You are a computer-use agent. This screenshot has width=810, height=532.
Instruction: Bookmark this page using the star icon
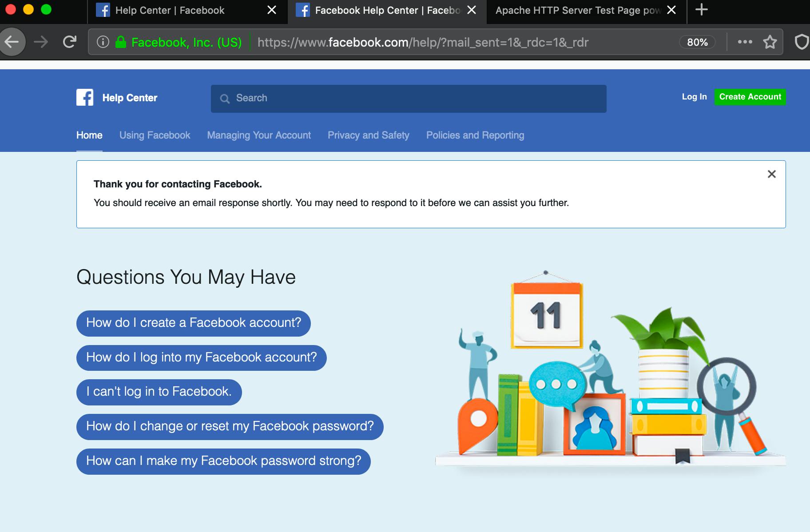[x=770, y=42]
